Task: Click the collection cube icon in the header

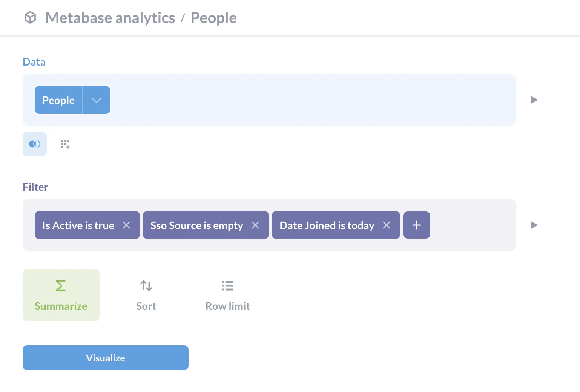Action: [30, 18]
